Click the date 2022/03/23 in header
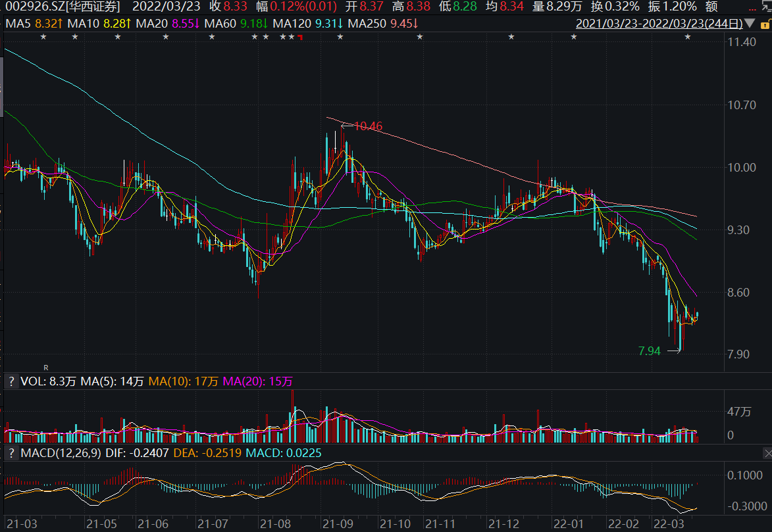This screenshot has height=532, width=772. click(x=167, y=7)
